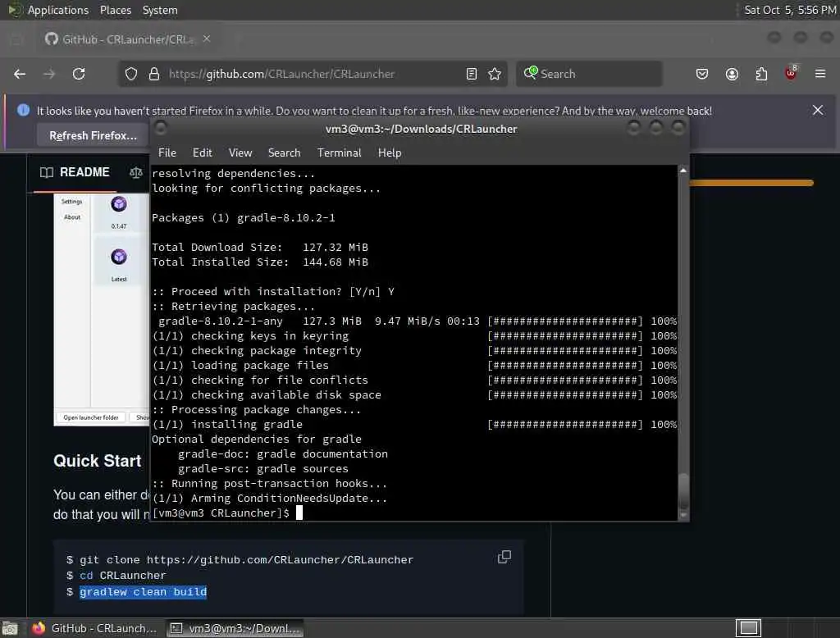The width and height of the screenshot is (840, 638).
Task: Click terminal prompt '[vm3@vm3 CRLauncher]$'
Action: 221,513
